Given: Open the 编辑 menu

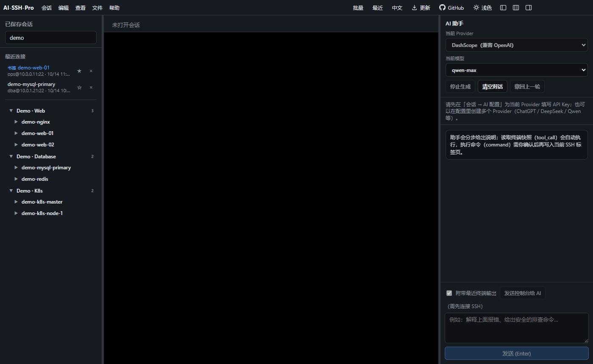Looking at the screenshot, I should [64, 8].
